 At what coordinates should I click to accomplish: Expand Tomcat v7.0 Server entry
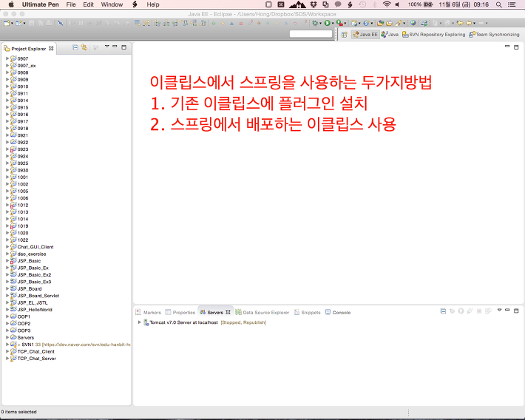pos(139,322)
